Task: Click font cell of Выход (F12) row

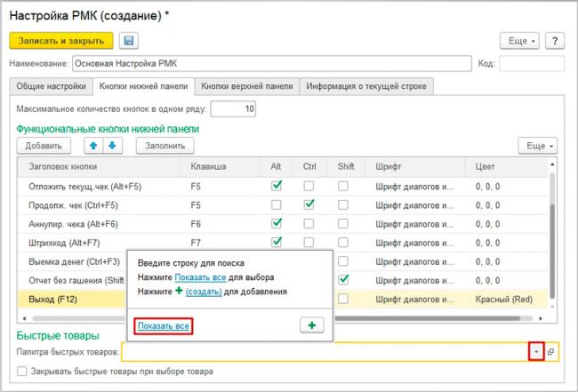Action: pyautogui.click(x=414, y=300)
